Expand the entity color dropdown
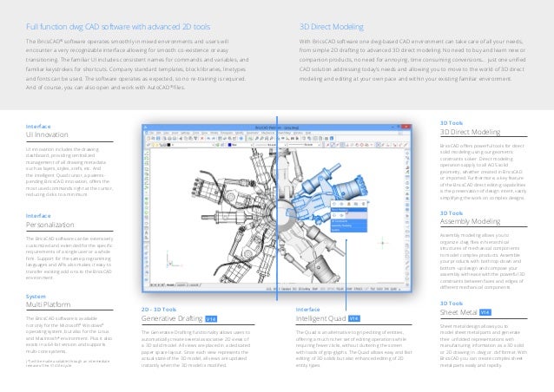This screenshot has height=392, width=554. click(x=252, y=145)
